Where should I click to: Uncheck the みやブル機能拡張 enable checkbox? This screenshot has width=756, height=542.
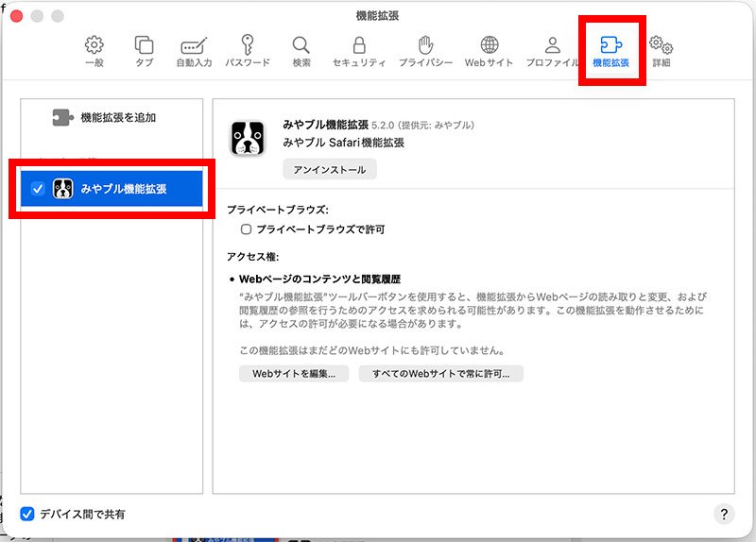coord(38,188)
